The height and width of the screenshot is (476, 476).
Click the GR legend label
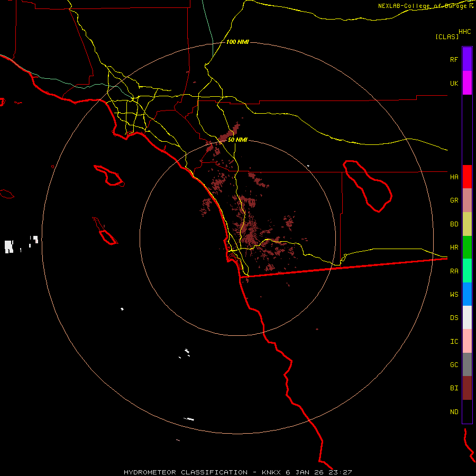click(454, 200)
